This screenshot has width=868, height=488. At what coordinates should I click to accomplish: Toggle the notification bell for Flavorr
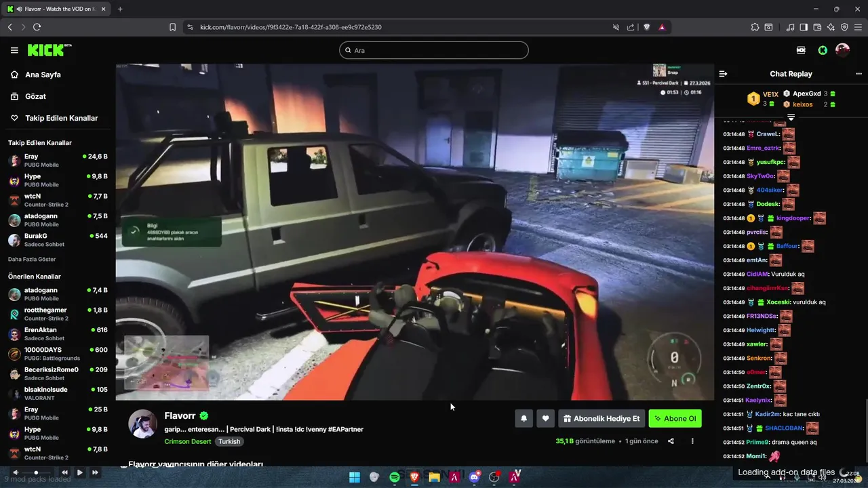pos(524,419)
